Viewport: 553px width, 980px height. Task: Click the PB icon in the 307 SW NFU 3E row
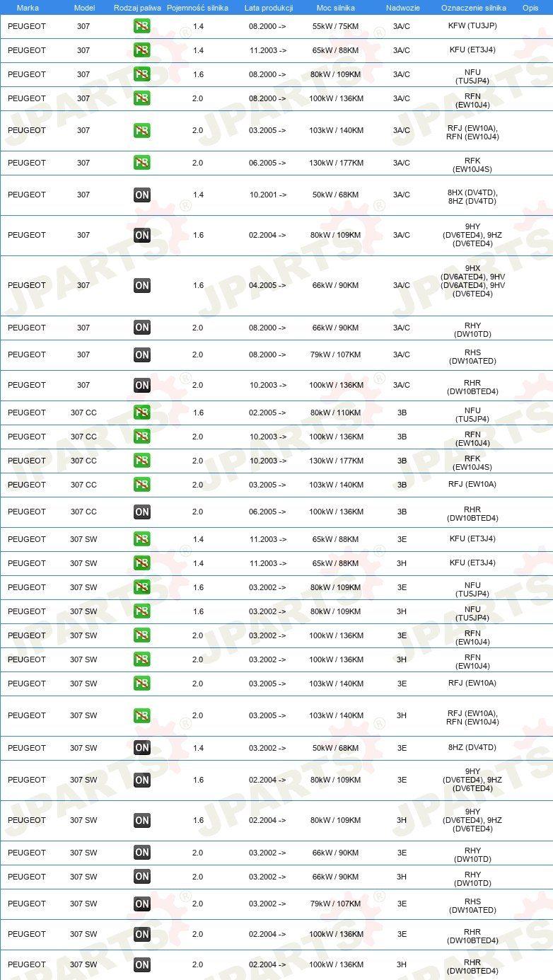(x=142, y=587)
